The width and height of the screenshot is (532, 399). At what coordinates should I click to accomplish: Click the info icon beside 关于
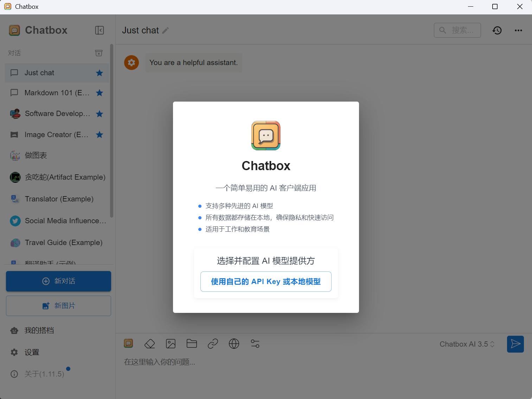tap(14, 374)
